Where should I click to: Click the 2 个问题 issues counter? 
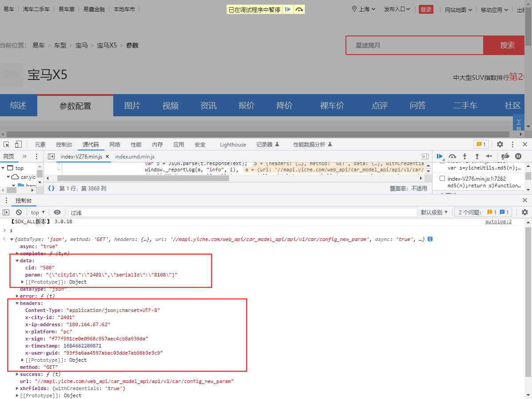point(484,212)
